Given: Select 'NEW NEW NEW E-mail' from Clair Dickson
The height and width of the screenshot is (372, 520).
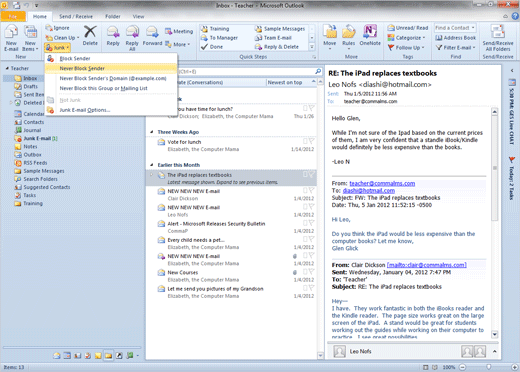Looking at the screenshot, I should coord(231,195).
